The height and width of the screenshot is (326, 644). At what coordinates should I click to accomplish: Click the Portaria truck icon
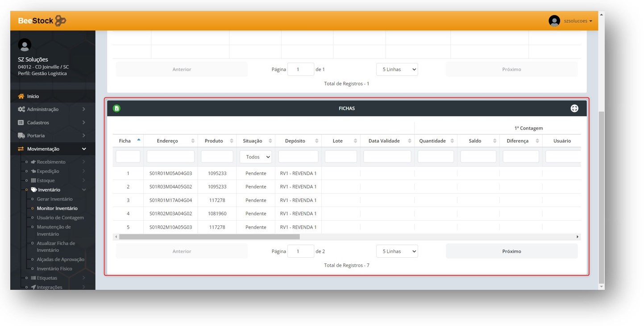(x=21, y=136)
